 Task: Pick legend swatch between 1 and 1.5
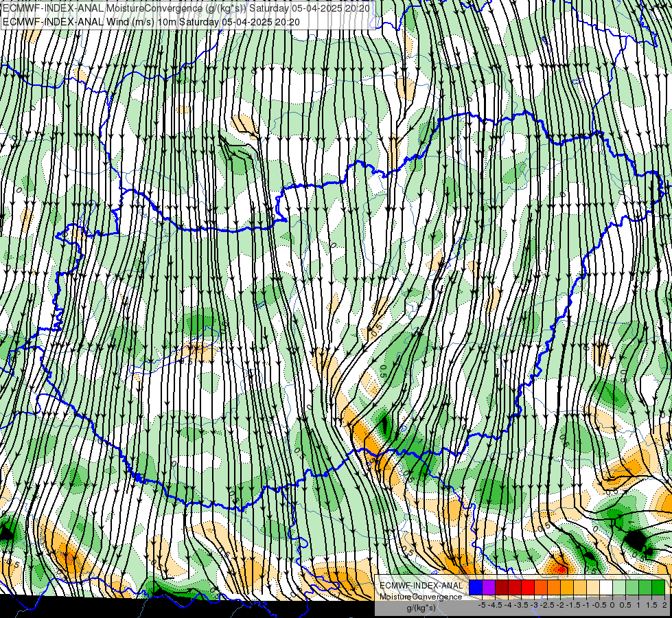click(x=645, y=587)
